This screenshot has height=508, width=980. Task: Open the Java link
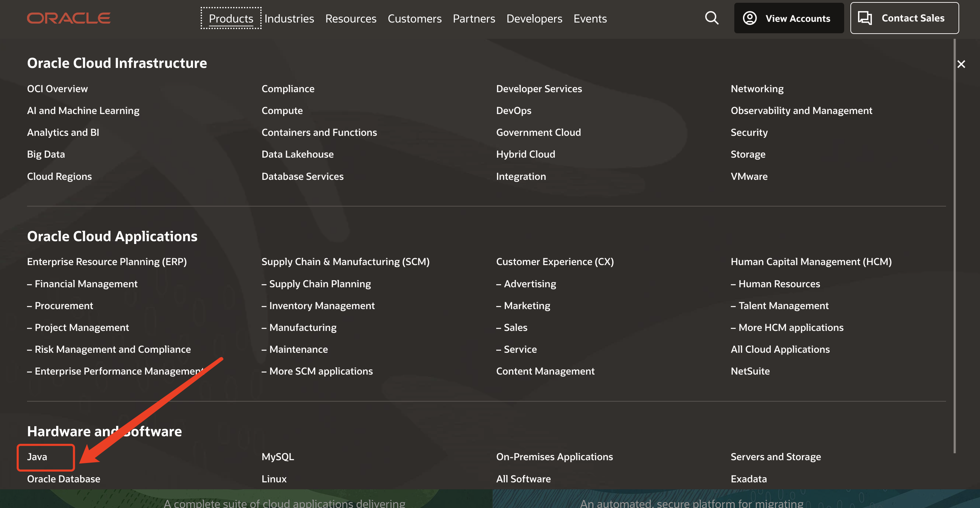[x=37, y=457]
